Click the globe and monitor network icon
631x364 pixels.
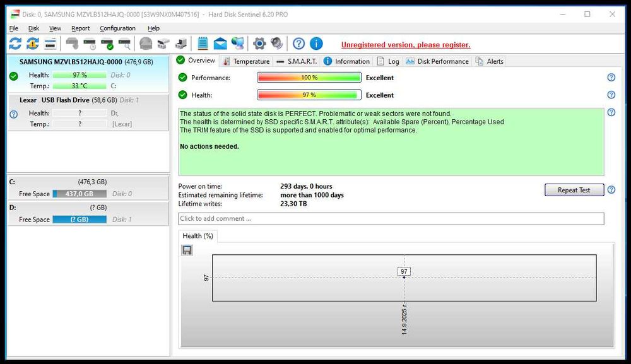(x=237, y=44)
